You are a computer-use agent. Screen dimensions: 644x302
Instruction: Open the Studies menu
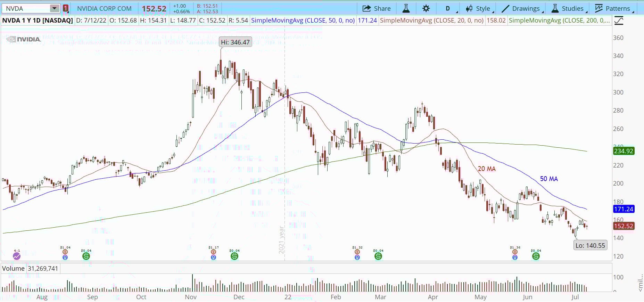pyautogui.click(x=569, y=8)
